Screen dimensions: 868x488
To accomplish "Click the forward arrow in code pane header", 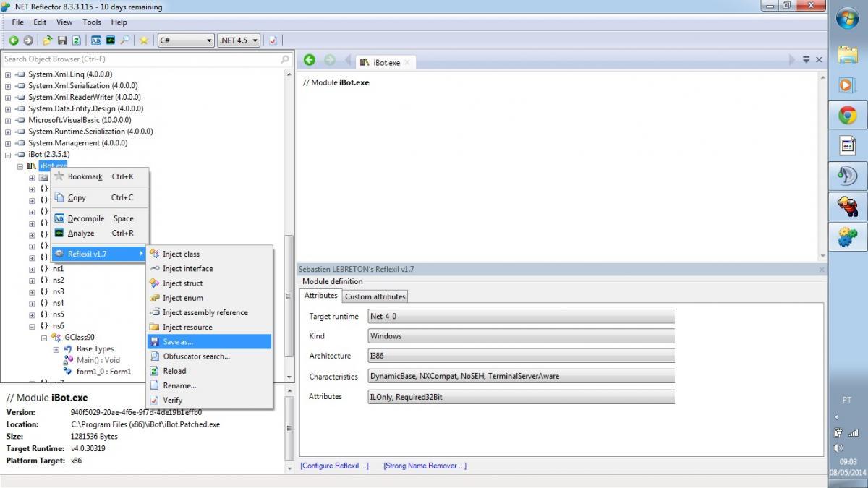I will pyautogui.click(x=330, y=60).
